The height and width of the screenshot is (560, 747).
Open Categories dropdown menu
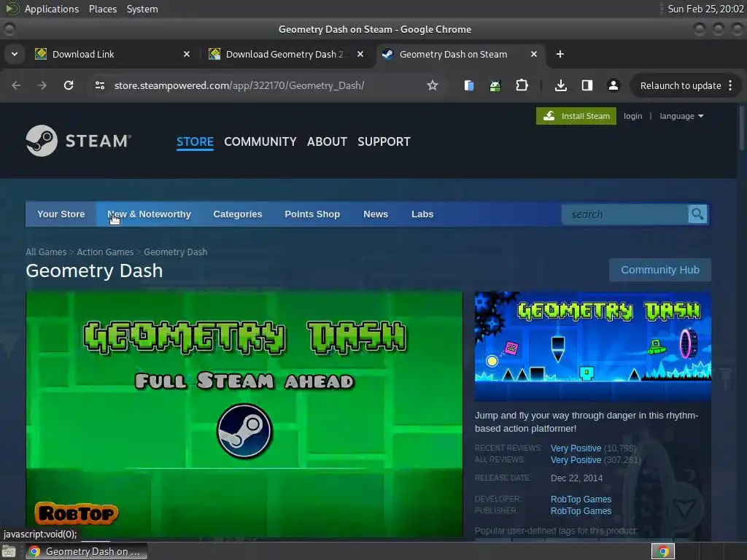coord(238,214)
